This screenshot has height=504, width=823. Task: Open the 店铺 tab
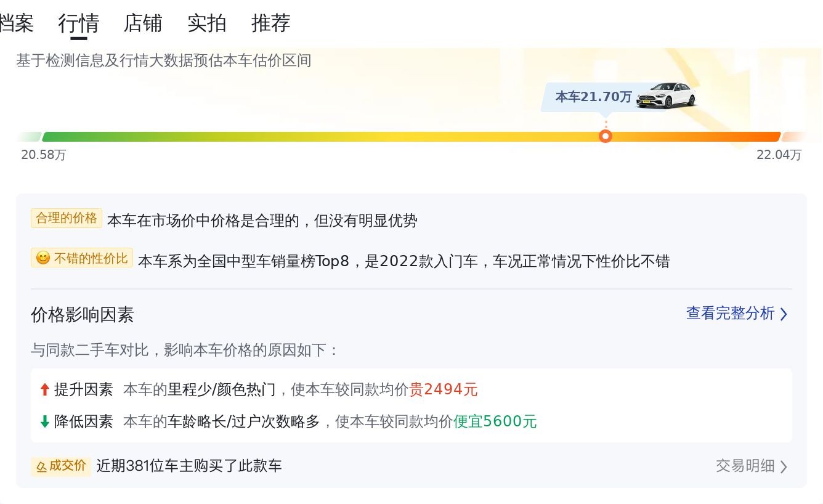[x=143, y=23]
